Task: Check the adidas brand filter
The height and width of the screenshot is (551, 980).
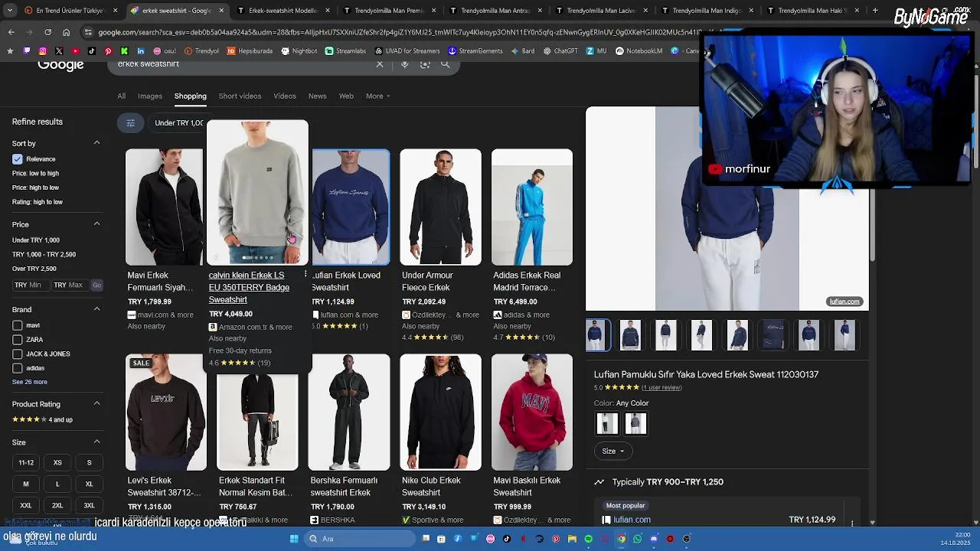Action: 18,368
